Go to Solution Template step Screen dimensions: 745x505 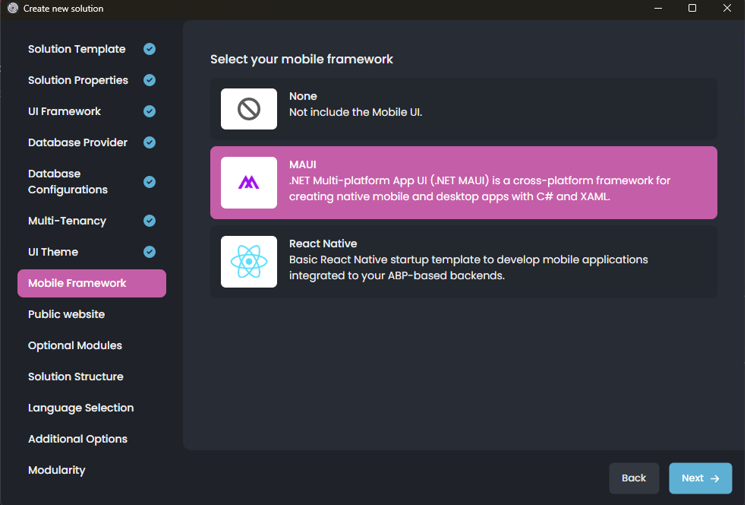point(92,49)
